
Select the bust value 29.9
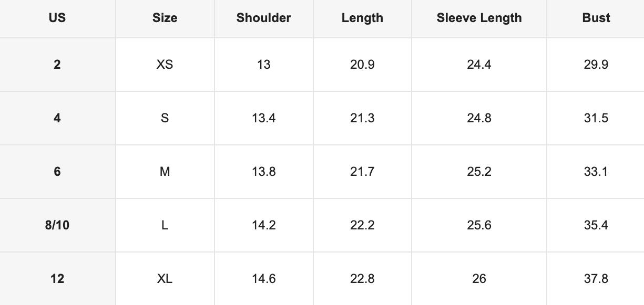coord(596,65)
